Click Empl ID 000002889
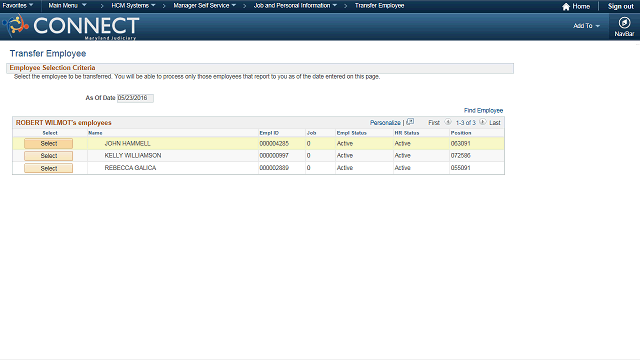The height and width of the screenshot is (360, 640). click(274, 168)
